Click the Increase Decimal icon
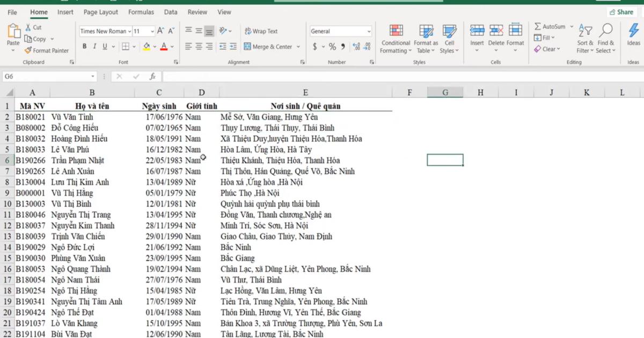 coord(355,46)
